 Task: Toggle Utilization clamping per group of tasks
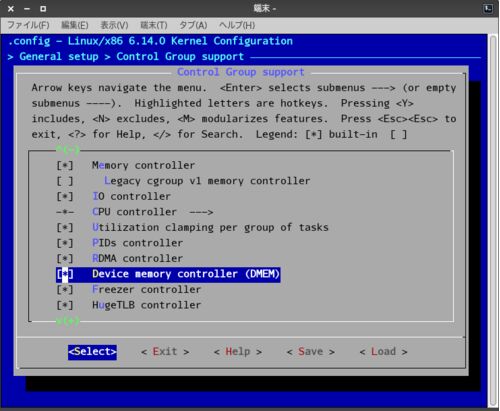coord(65,227)
